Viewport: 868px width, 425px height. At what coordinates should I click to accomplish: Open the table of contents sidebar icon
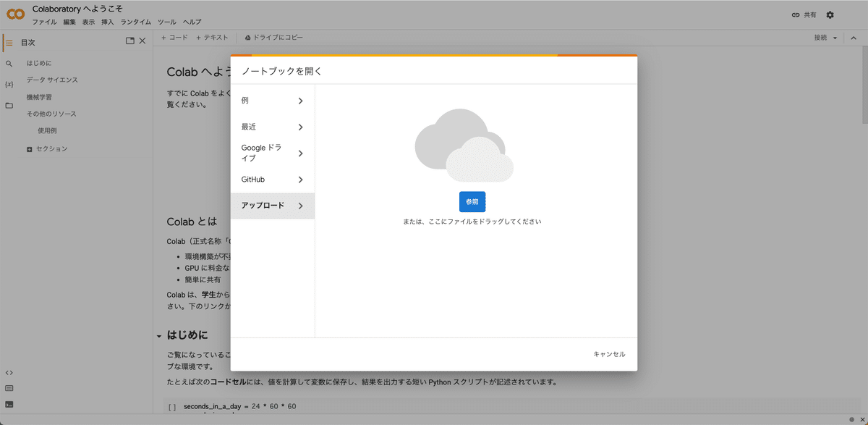[9, 43]
